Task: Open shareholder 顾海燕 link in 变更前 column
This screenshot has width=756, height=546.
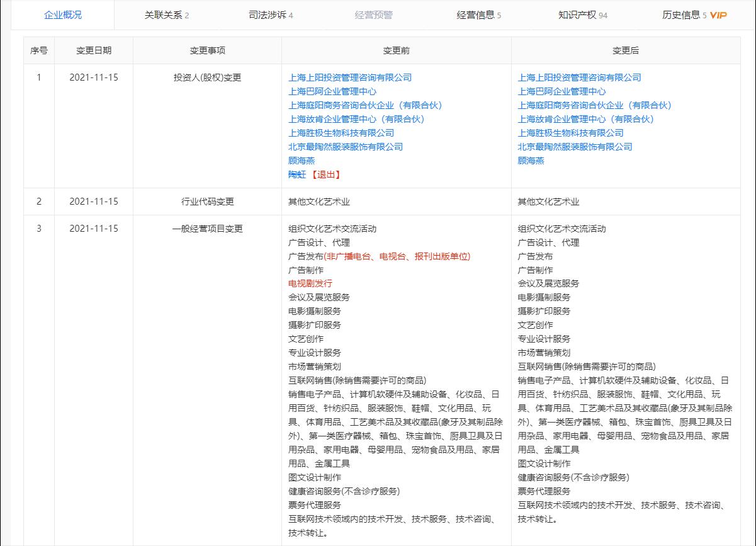Action: 299,161
